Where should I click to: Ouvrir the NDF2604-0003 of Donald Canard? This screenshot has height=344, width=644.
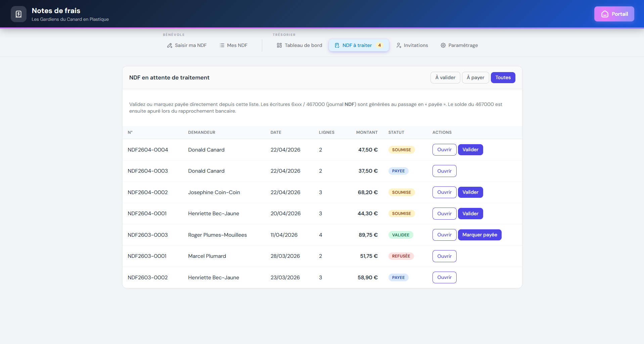pos(444,171)
